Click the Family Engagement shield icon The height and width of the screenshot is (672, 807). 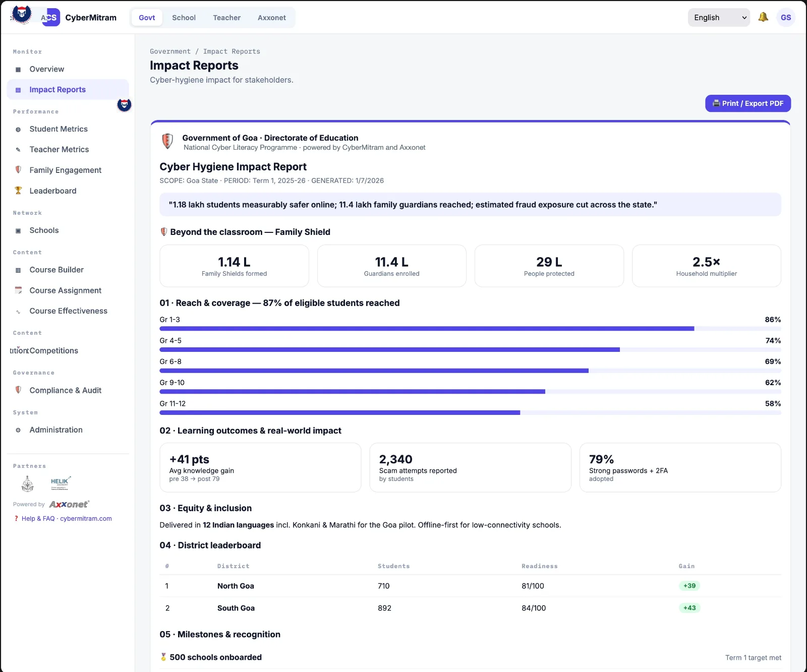18,170
